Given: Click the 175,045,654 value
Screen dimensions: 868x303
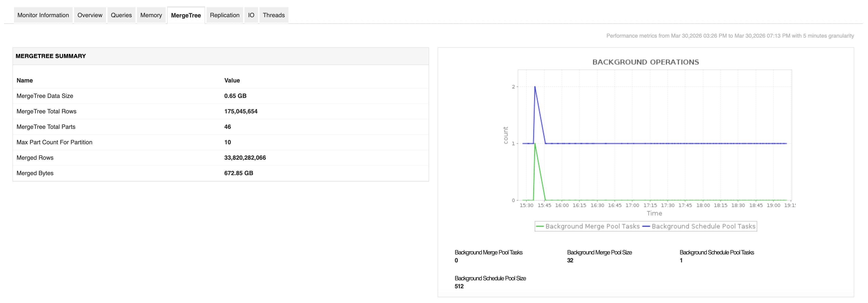Looking at the screenshot, I should pos(241,111).
